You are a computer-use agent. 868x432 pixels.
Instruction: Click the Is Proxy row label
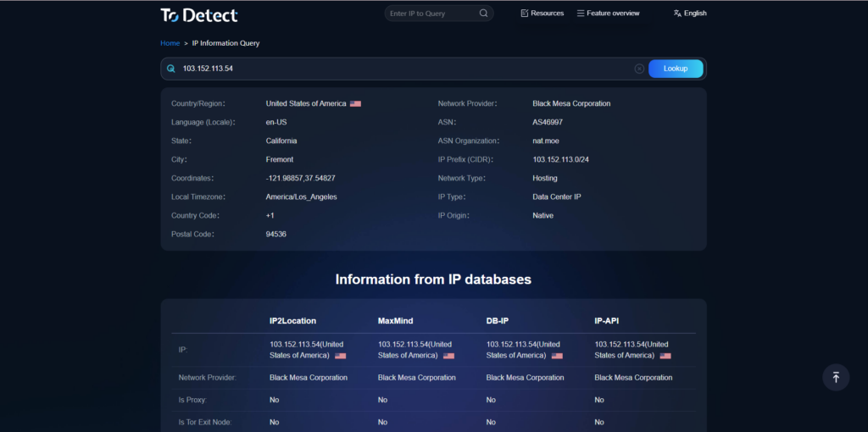click(192, 400)
